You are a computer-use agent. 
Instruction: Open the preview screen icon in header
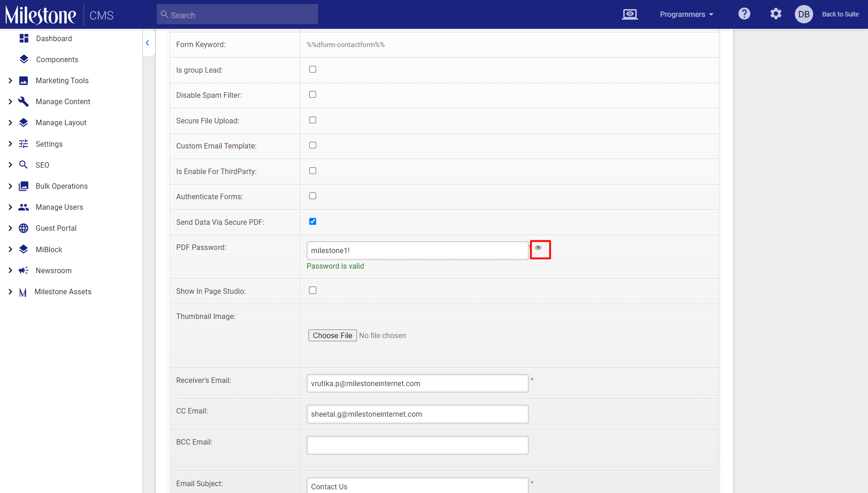629,14
